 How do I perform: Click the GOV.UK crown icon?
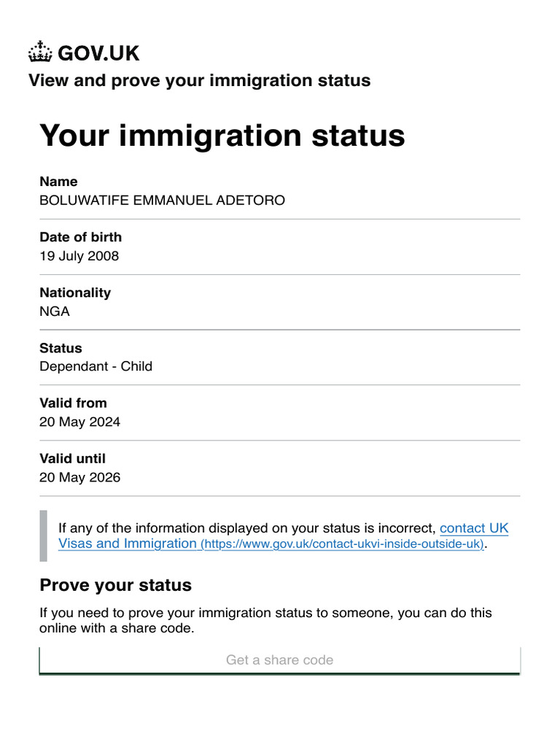(40, 53)
